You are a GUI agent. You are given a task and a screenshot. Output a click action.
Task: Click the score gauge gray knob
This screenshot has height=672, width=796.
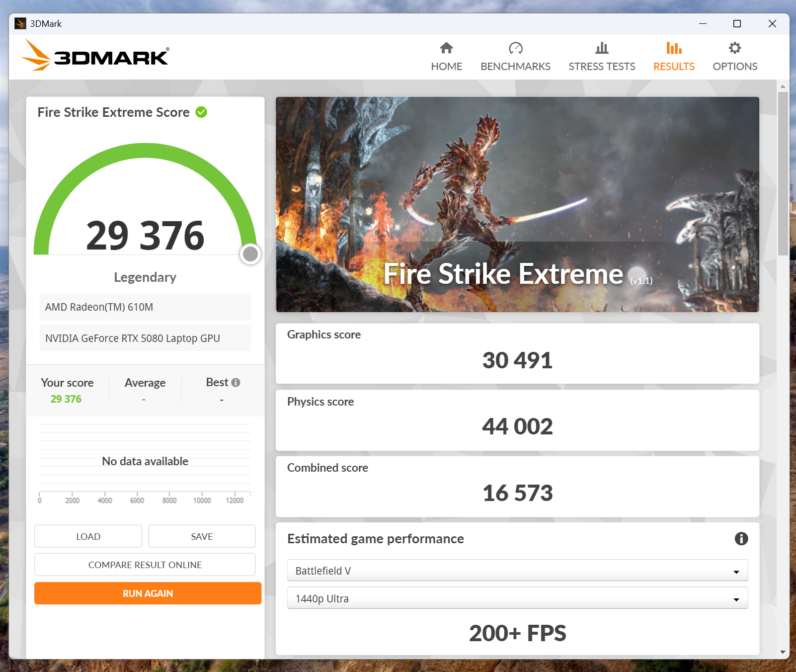click(250, 254)
